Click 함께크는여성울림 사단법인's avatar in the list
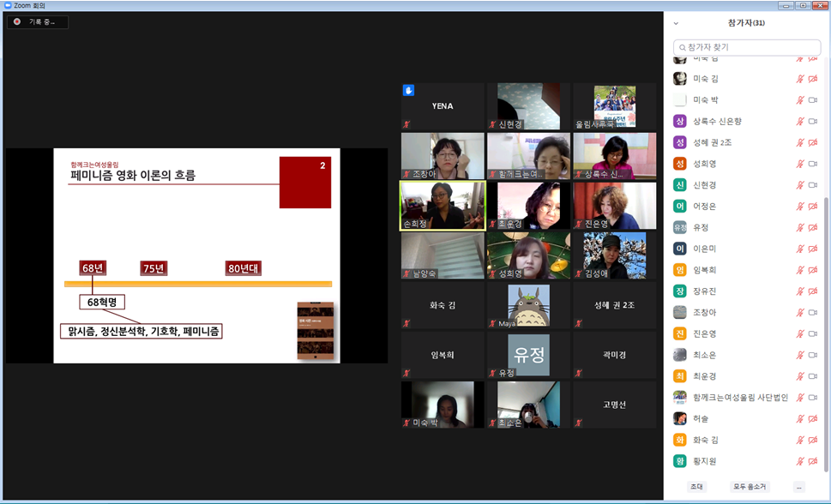Viewport: 831px width, 504px height. click(680, 397)
